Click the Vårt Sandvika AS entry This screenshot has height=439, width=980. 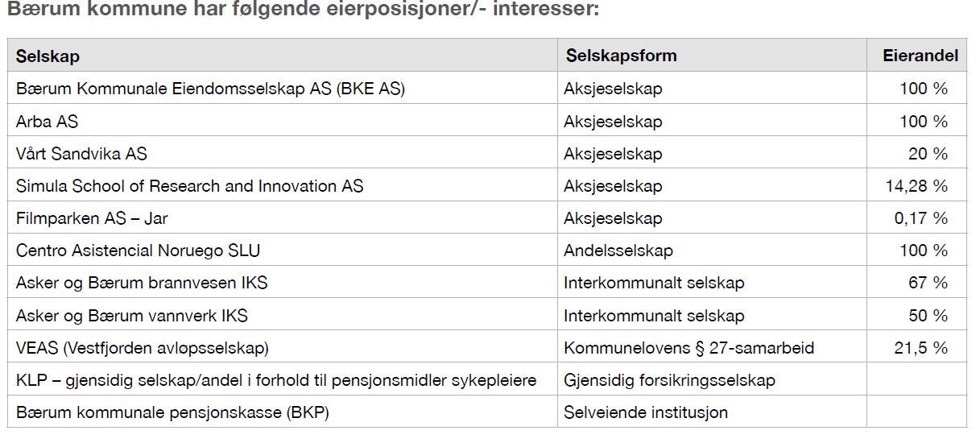coord(81,154)
